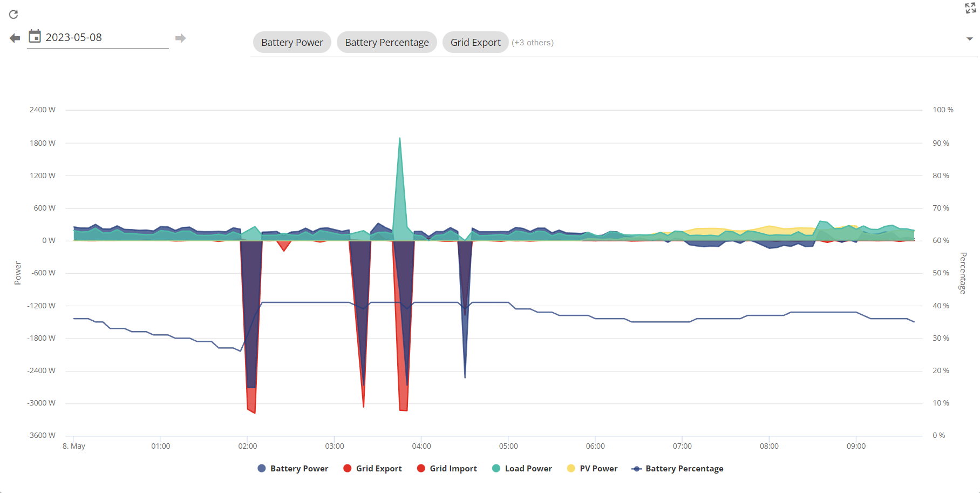Toggle Load Power series in legend
This screenshot has height=493, width=980.
coord(522,469)
